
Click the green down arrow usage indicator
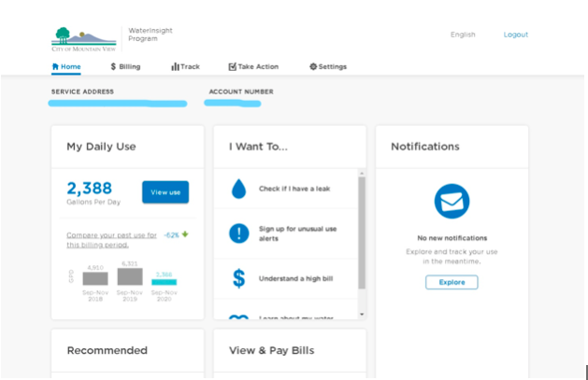pos(185,234)
